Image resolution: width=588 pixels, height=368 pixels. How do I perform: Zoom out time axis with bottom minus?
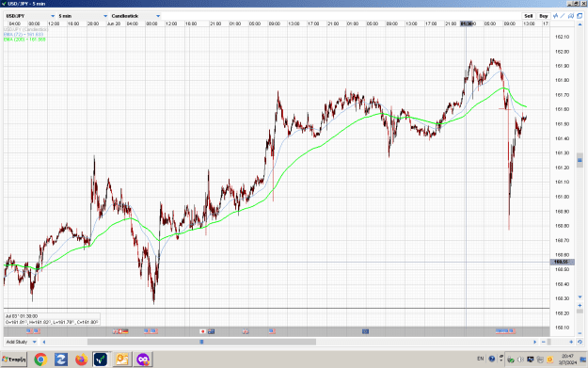click(x=544, y=342)
